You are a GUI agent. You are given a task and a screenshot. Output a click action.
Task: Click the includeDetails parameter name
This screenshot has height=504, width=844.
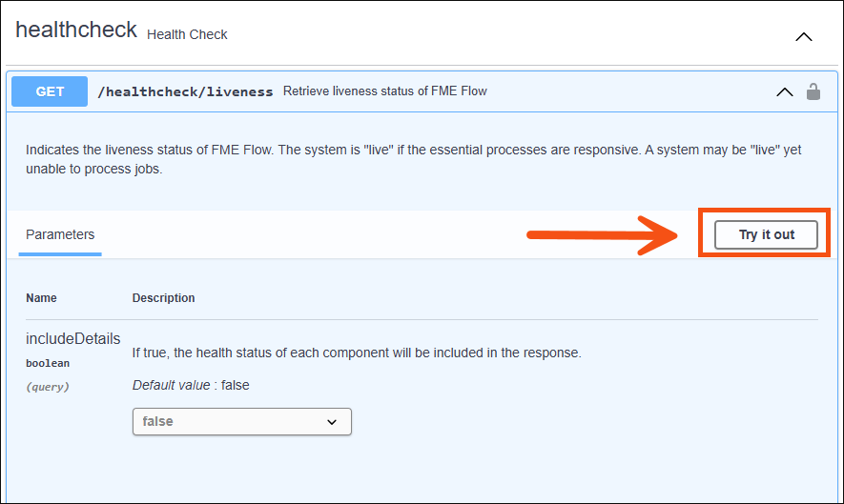tap(72, 338)
